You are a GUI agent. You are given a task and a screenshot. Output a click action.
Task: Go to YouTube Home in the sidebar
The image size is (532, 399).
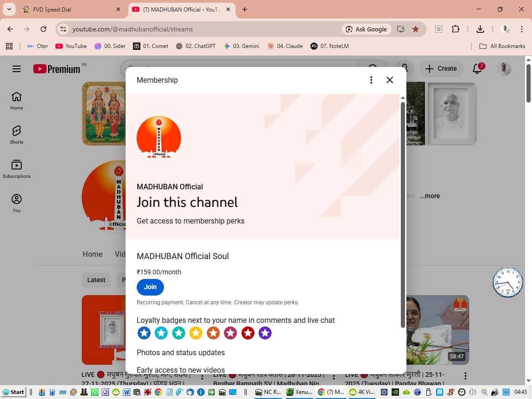click(17, 100)
